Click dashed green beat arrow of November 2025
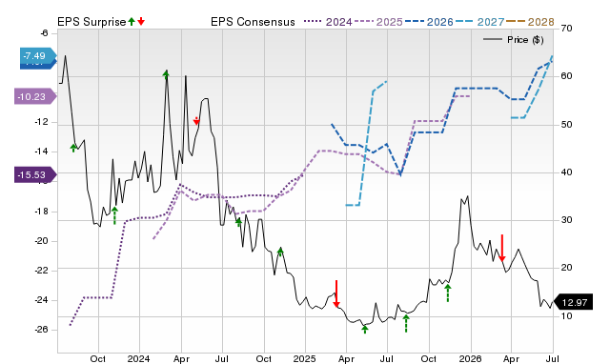This screenshot has width=610, height=364. 448,293
